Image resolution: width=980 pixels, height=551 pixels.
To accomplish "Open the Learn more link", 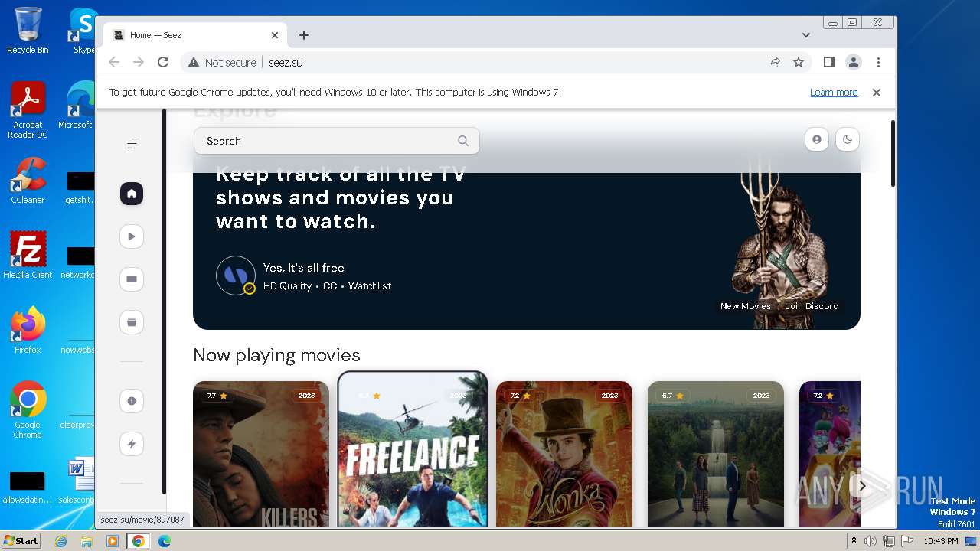I will (x=834, y=93).
